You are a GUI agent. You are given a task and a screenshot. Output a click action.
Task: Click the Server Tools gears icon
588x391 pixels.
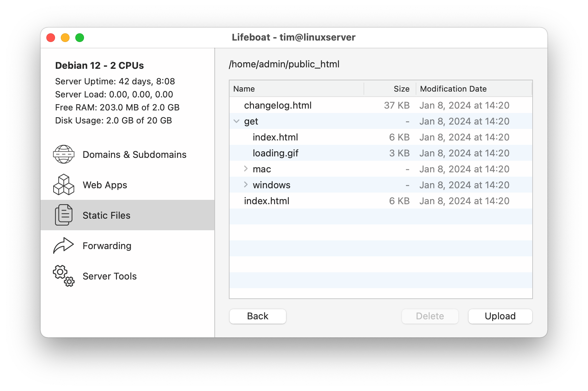[x=64, y=276]
